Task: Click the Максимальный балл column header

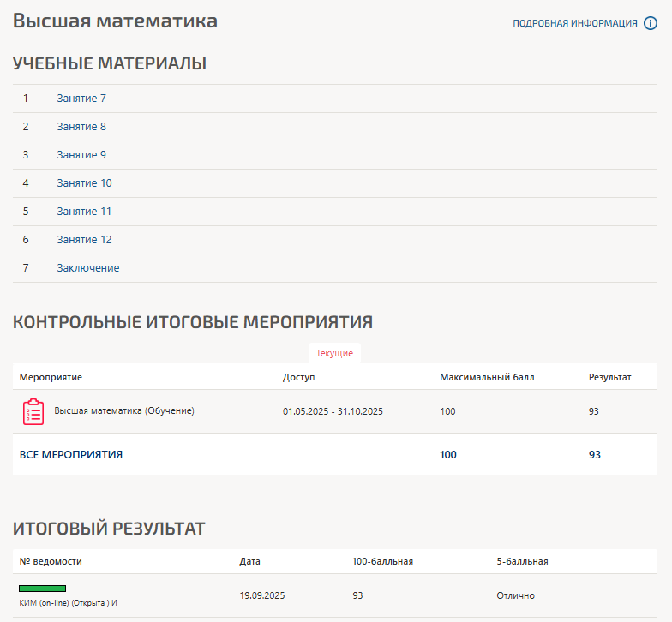Action: click(487, 377)
